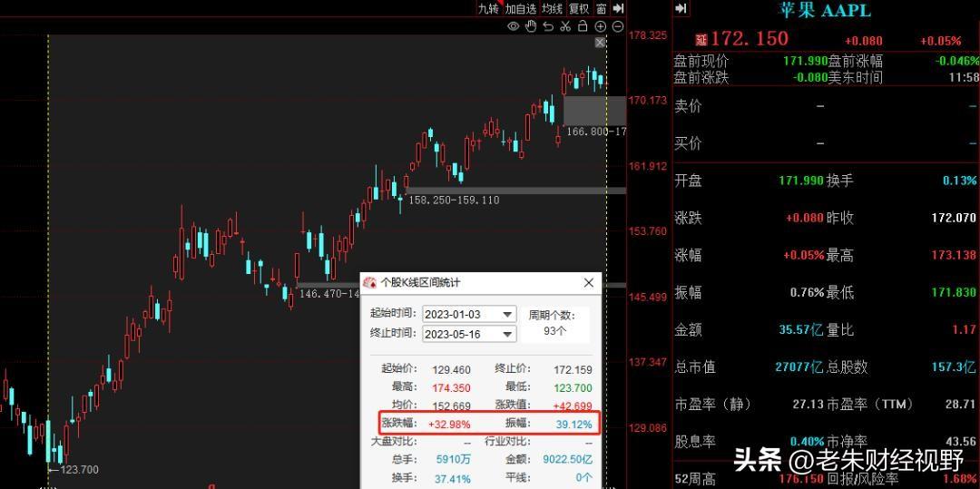Image resolution: width=980 pixels, height=489 pixels.
Task: Click the current price 172.150
Action: pyautogui.click(x=750, y=39)
